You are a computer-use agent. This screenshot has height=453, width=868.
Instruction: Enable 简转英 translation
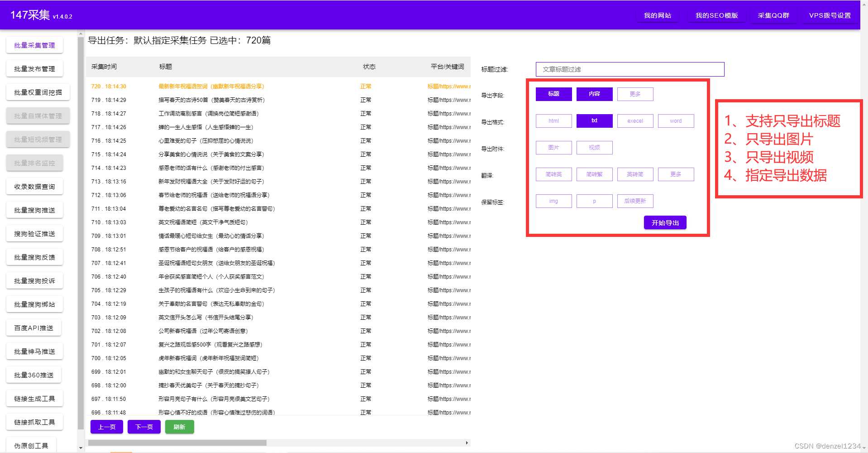pos(554,174)
